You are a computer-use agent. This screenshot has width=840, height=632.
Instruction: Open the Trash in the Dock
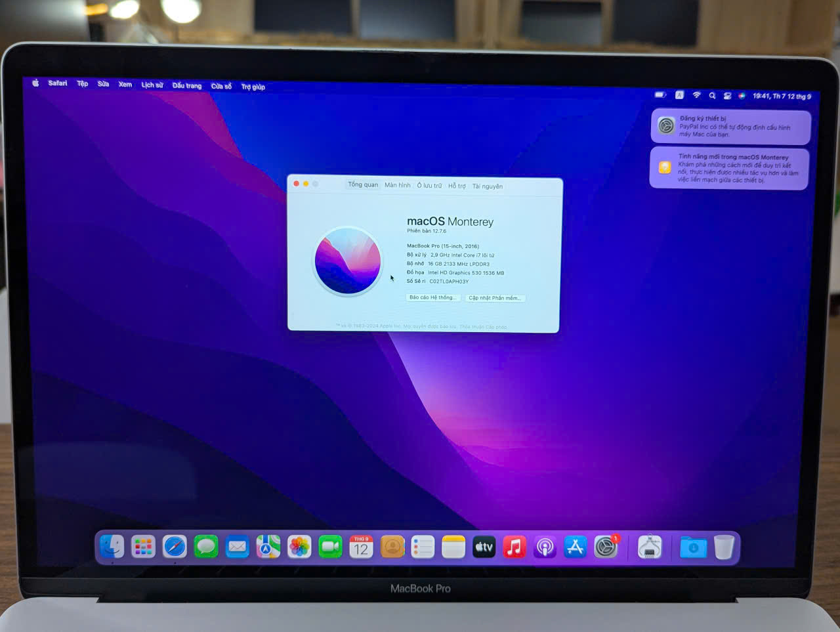click(x=724, y=546)
